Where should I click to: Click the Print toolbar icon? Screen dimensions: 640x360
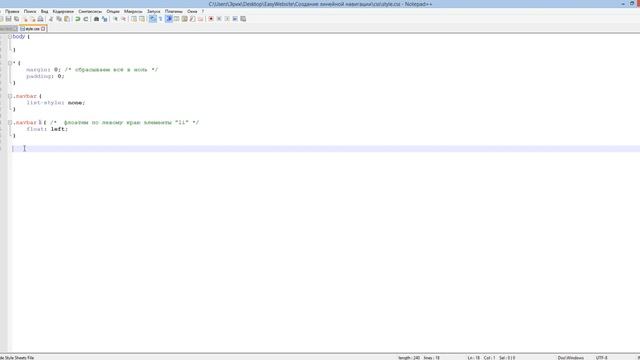pyautogui.click(x=40, y=19)
